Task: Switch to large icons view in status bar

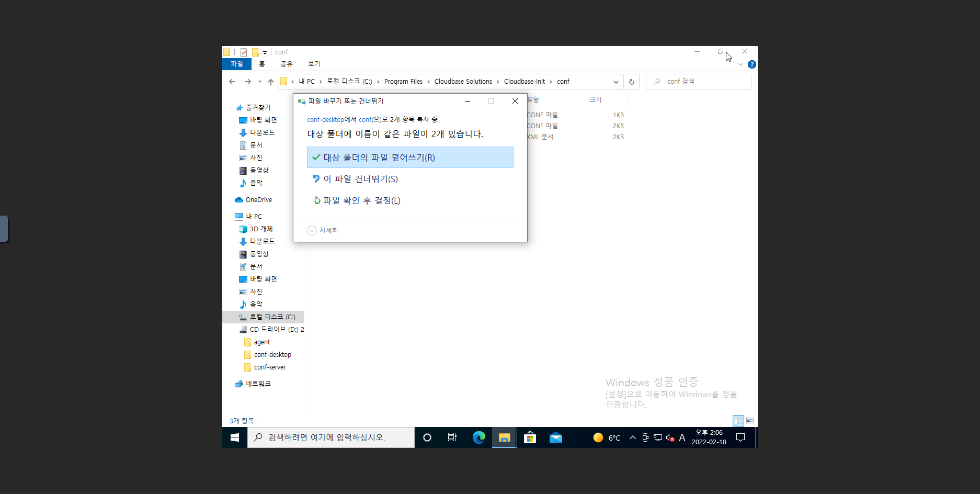Action: point(750,421)
